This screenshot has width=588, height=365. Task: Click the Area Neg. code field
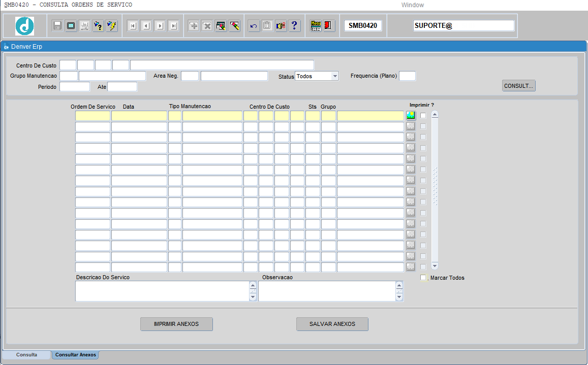point(190,76)
